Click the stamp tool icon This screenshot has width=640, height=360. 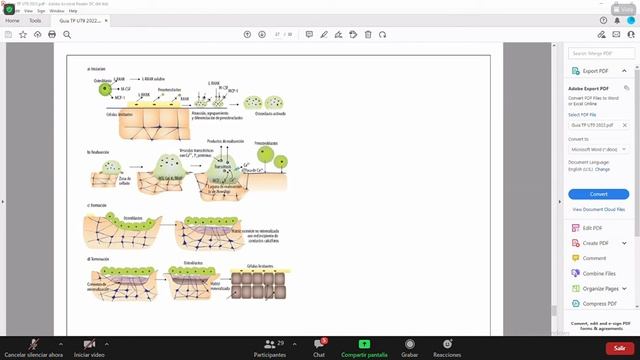tap(353, 35)
